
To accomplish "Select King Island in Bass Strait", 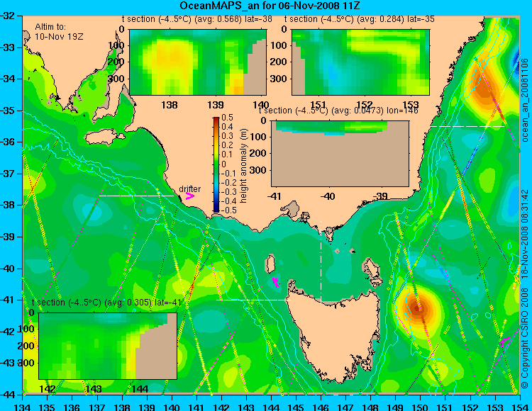I will point(270,264).
